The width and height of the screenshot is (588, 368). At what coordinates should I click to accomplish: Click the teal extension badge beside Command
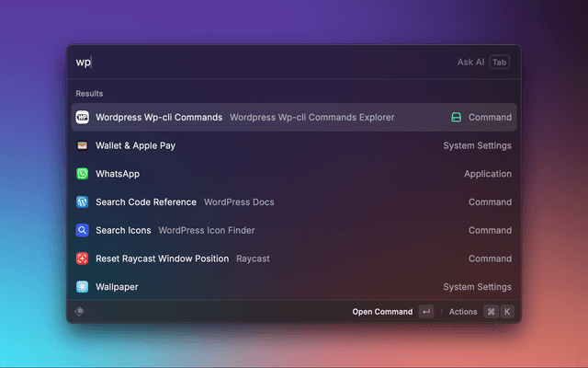click(456, 118)
